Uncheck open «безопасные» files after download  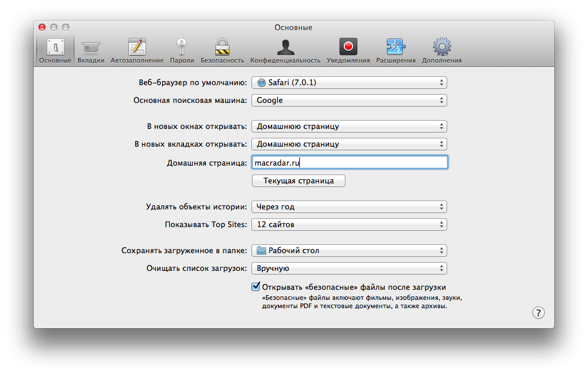tap(256, 287)
